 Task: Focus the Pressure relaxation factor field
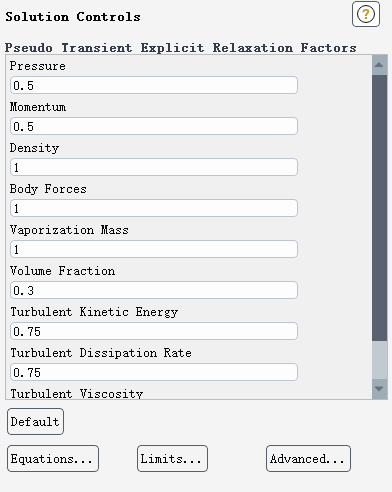click(154, 85)
